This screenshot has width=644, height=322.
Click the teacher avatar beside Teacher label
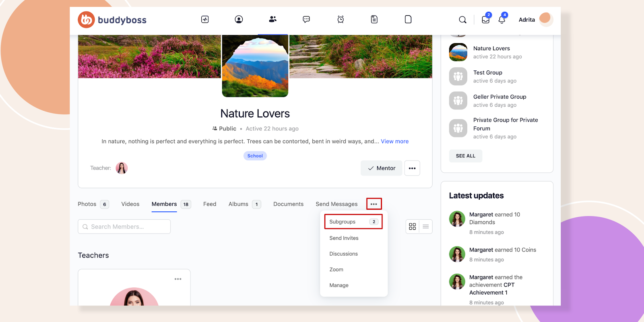[122, 168]
